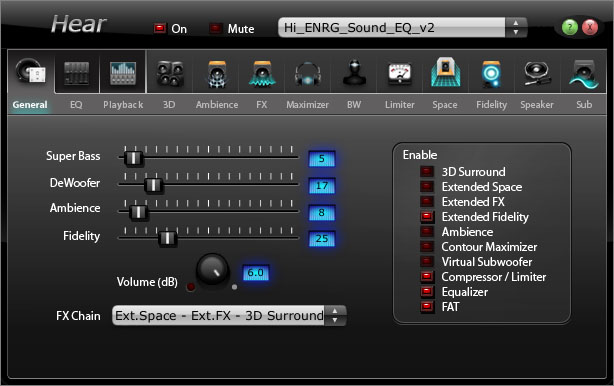Switch to the Speaker tab label
This screenshot has width=614, height=386.
[537, 105]
